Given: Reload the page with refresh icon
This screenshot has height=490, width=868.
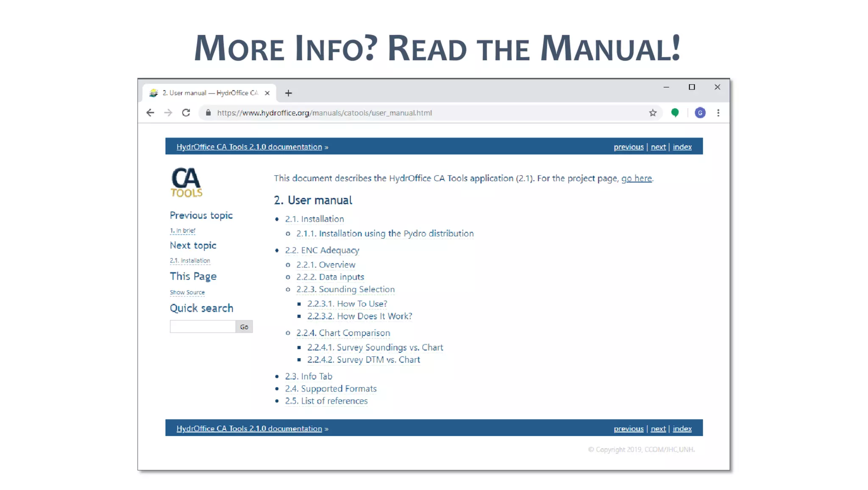Looking at the screenshot, I should pos(186,113).
